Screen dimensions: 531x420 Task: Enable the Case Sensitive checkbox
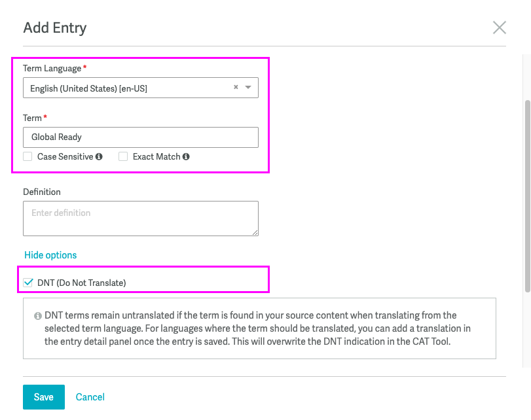(x=27, y=156)
